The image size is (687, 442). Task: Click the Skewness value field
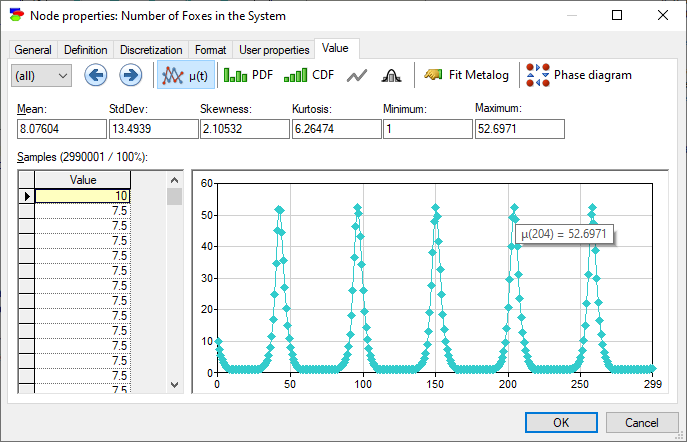245,129
